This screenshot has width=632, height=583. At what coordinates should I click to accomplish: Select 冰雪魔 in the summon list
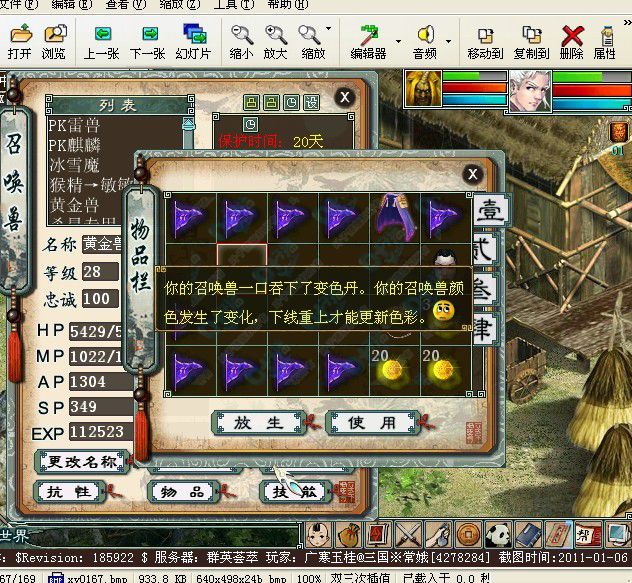point(76,165)
